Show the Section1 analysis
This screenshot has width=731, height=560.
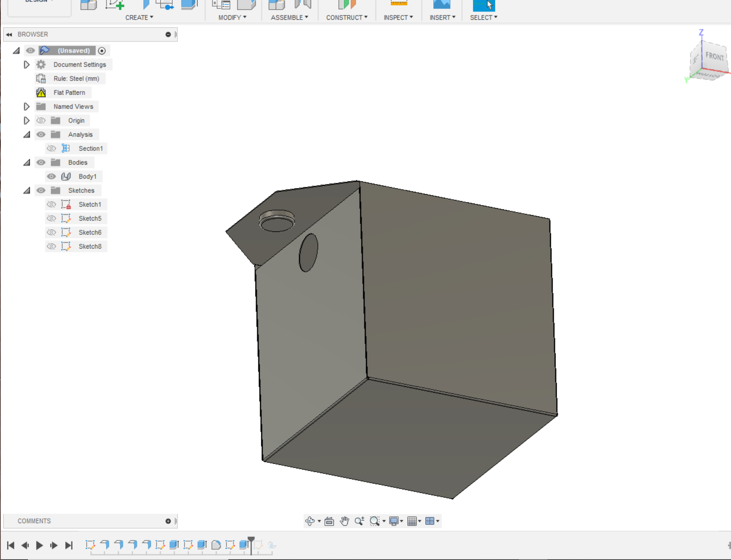52,148
